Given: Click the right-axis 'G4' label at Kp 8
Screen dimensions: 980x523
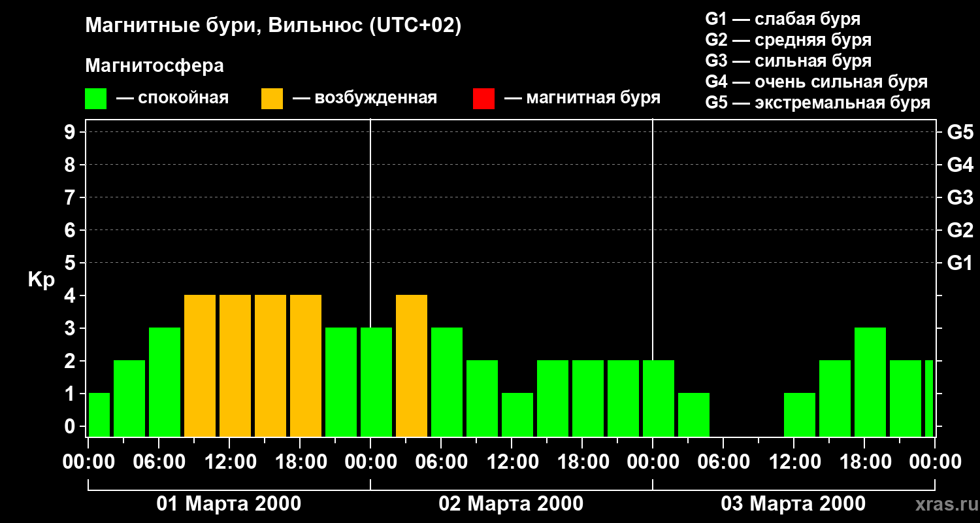Looking at the screenshot, I should click(960, 165).
